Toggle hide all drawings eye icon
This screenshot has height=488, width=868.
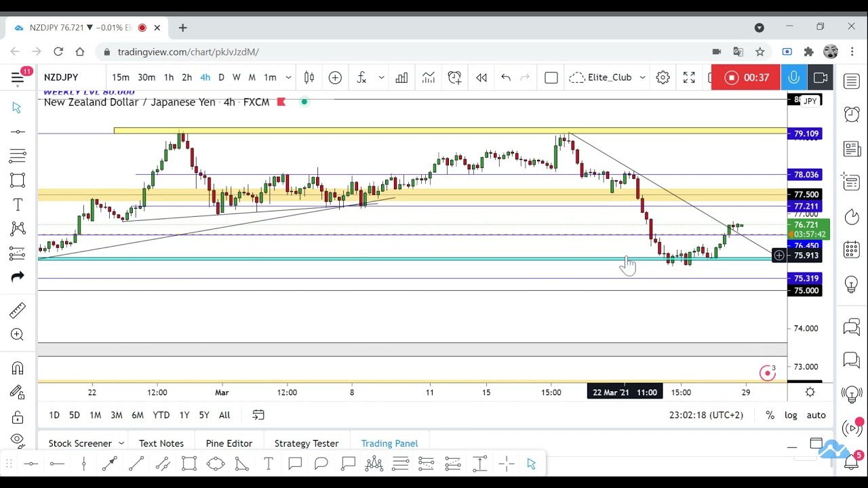[x=18, y=439]
